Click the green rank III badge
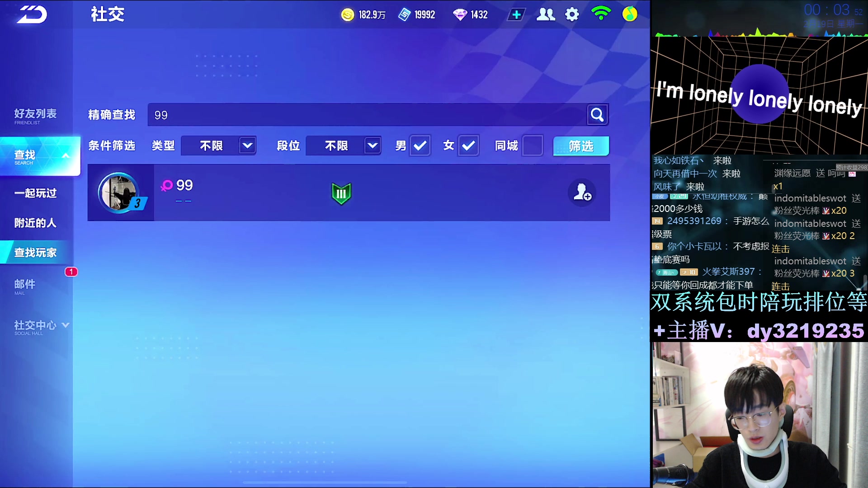Viewport: 868px width, 488px height. tap(341, 194)
